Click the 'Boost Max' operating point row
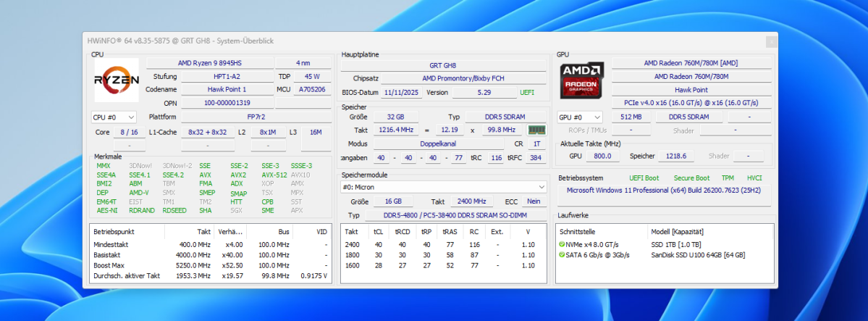 click(x=211, y=265)
